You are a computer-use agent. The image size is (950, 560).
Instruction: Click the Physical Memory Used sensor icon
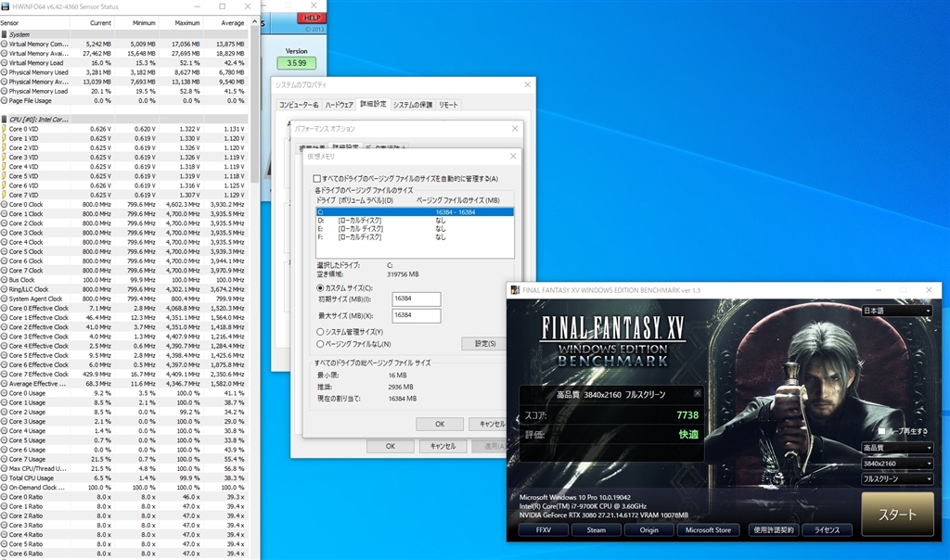pos(5,72)
